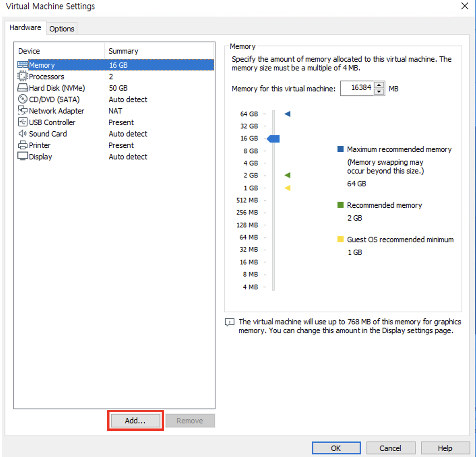Screen dimensions: 476x457
Task: Click the memory slider track near 512 MB
Action: coord(274,200)
